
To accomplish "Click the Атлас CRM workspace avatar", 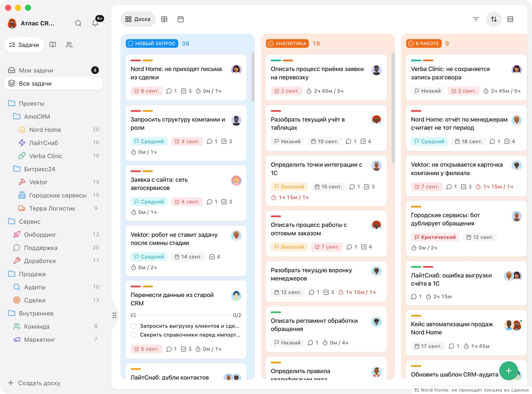I will (x=12, y=23).
